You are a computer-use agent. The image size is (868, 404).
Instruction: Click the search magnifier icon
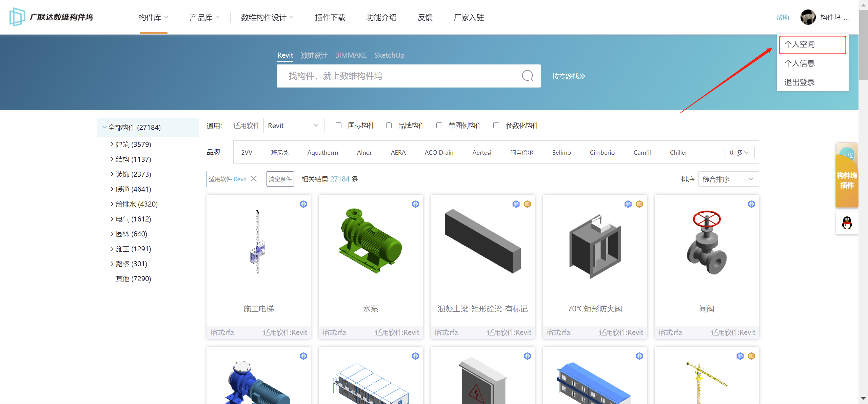(x=528, y=76)
